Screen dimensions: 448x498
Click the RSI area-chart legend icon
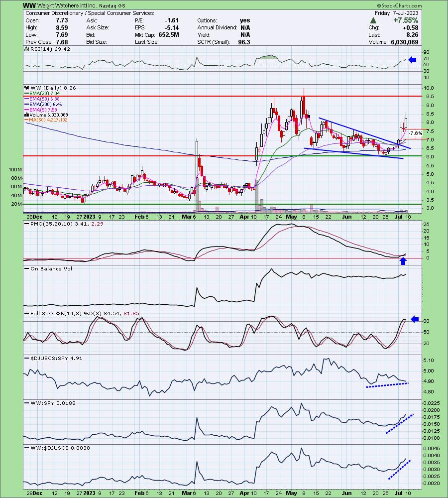(x=27, y=49)
